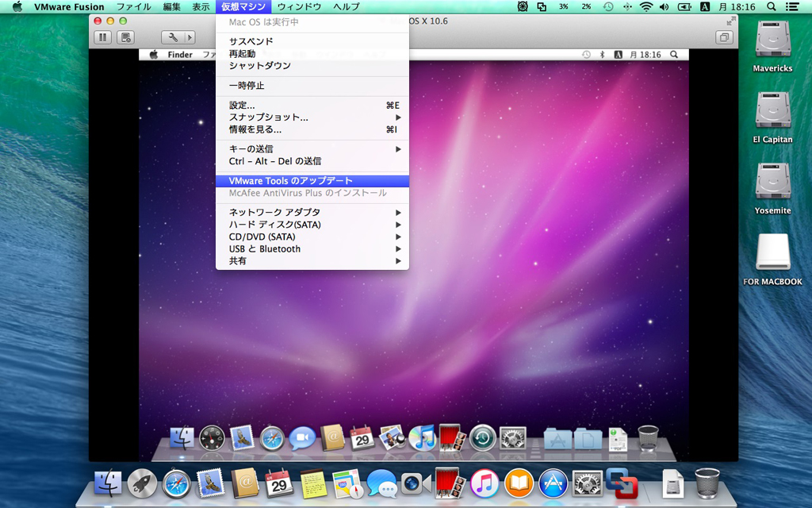Choose シャットダウン from the menu
The image size is (812, 508).
click(312, 65)
